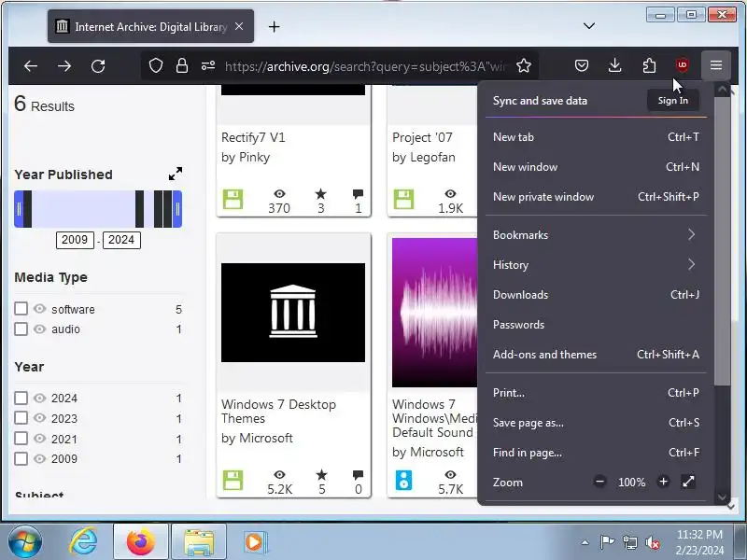Choose Find in page
This screenshot has width=747, height=560.
click(x=596, y=453)
